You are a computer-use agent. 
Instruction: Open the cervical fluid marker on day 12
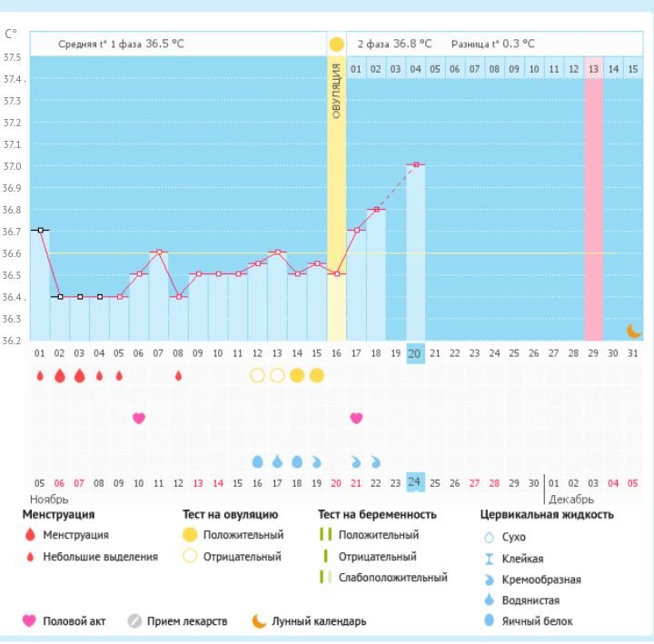coord(257,461)
